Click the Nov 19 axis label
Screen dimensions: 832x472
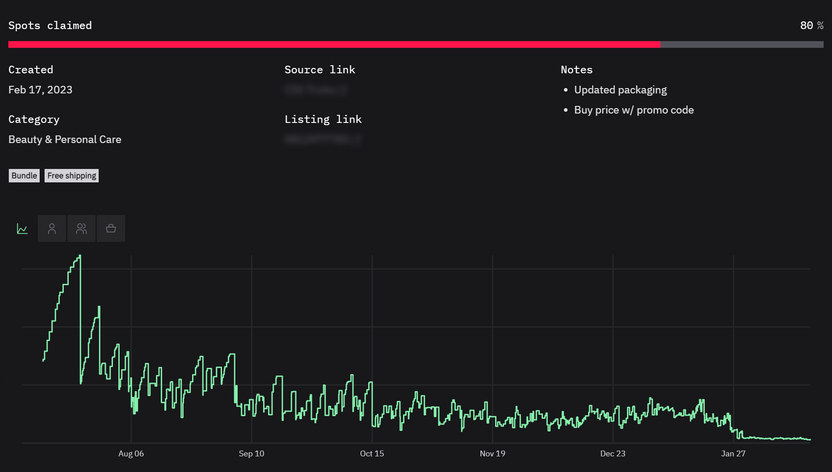[492, 453]
